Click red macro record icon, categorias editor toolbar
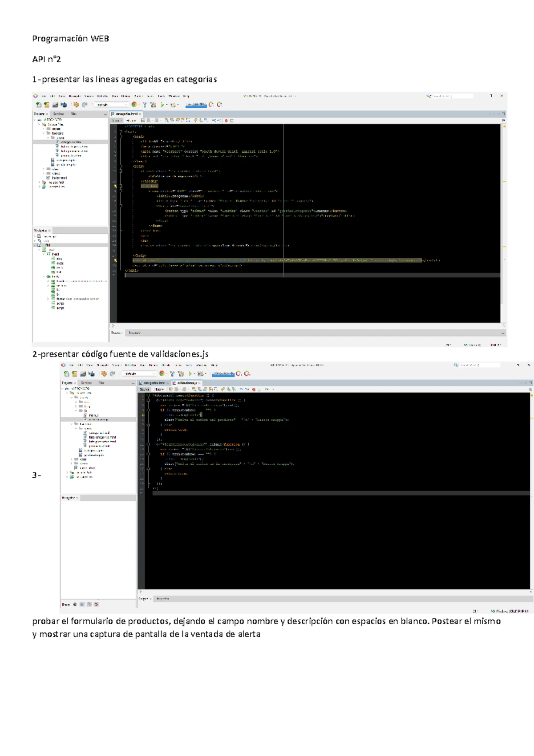The height and width of the screenshot is (756, 534). [x=226, y=120]
